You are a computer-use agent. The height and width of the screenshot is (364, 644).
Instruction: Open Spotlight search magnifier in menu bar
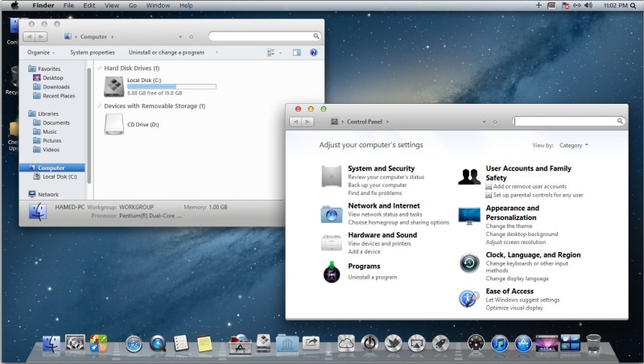pos(633,6)
